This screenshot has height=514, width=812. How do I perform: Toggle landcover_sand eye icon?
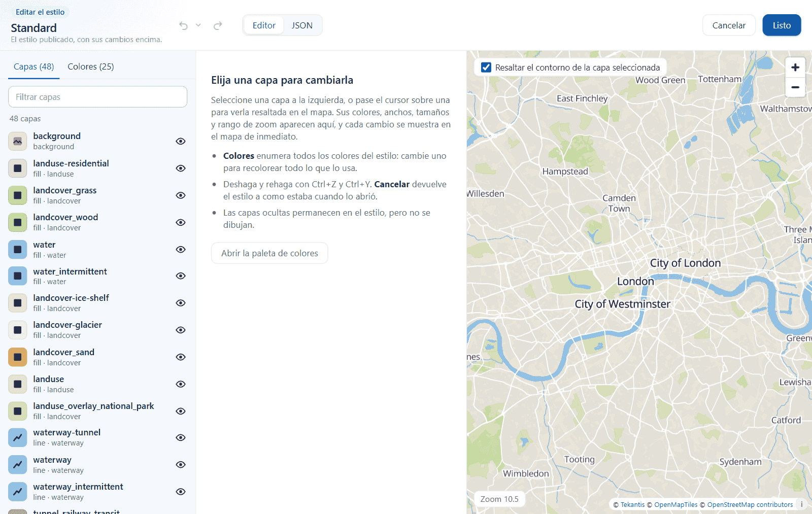tap(181, 357)
